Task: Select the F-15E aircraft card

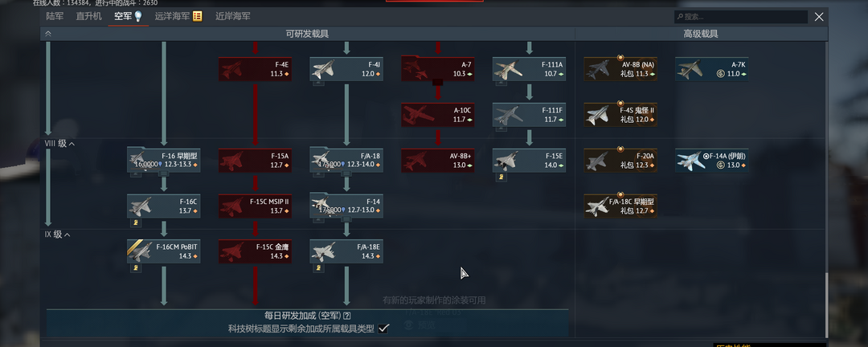Action: tap(529, 161)
